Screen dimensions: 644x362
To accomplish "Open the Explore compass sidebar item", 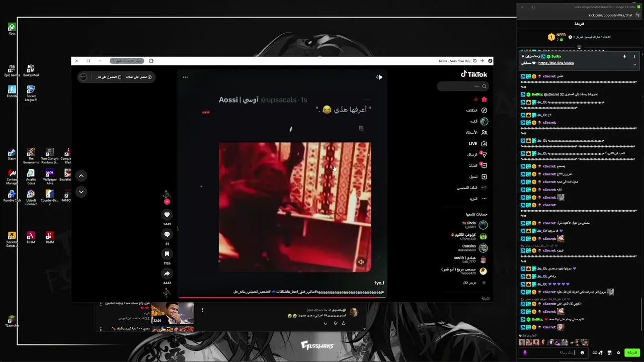I will point(484,110).
